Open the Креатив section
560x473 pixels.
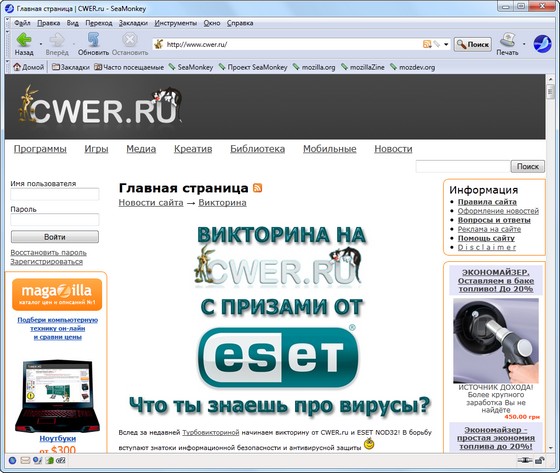click(193, 149)
